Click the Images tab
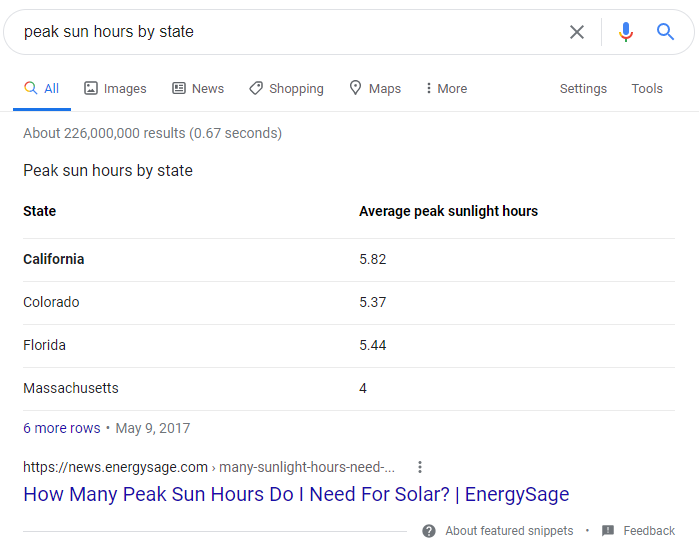699x546 pixels. [x=115, y=89]
